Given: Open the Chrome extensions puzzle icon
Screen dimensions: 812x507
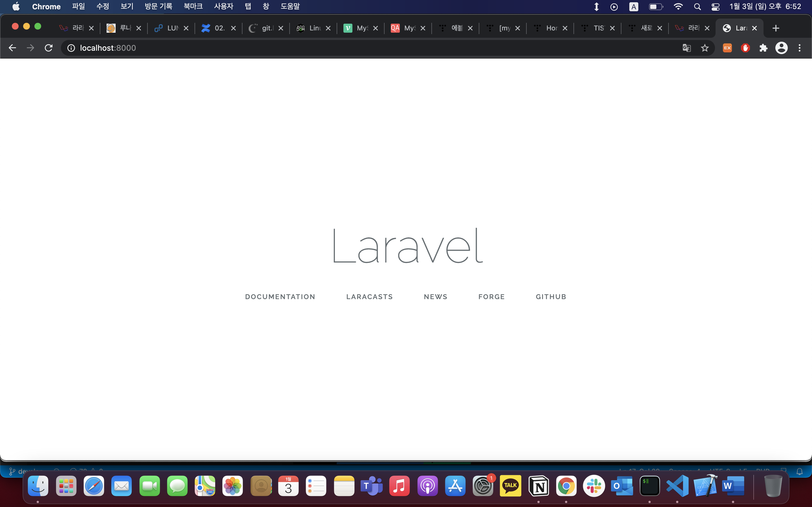Looking at the screenshot, I should tap(763, 48).
